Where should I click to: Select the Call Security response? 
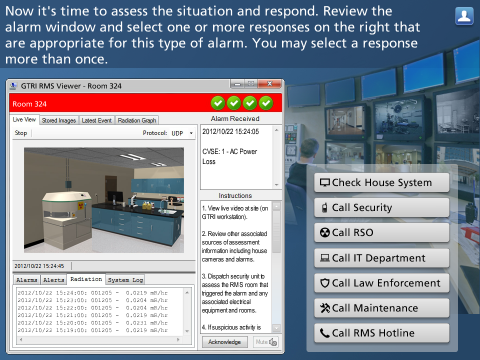click(382, 208)
